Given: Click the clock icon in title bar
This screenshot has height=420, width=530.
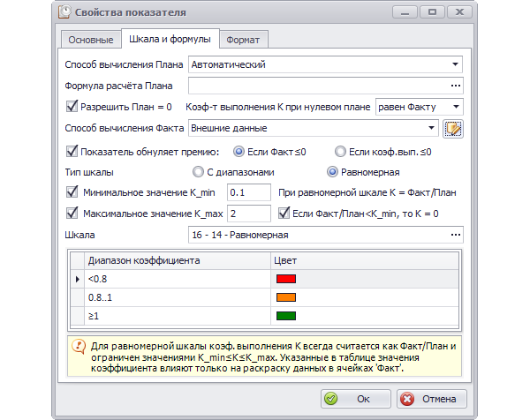Looking at the screenshot, I should tap(64, 11).
